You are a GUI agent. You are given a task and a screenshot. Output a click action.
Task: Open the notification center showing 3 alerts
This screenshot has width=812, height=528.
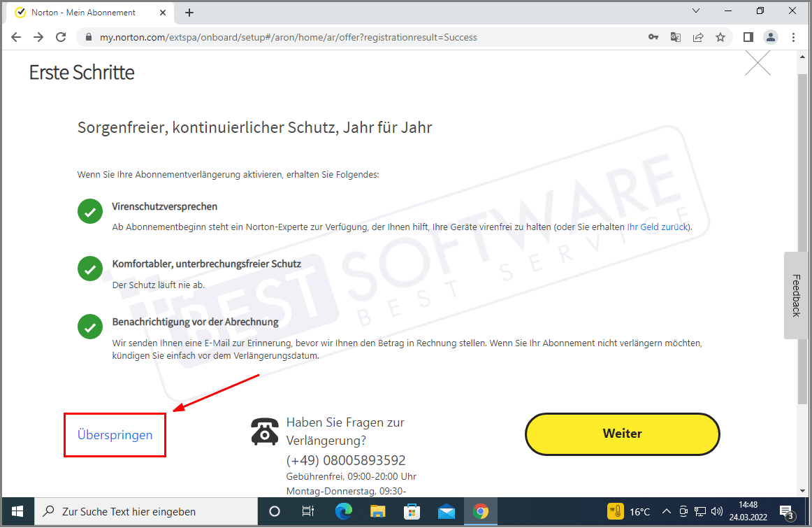pyautogui.click(x=786, y=511)
